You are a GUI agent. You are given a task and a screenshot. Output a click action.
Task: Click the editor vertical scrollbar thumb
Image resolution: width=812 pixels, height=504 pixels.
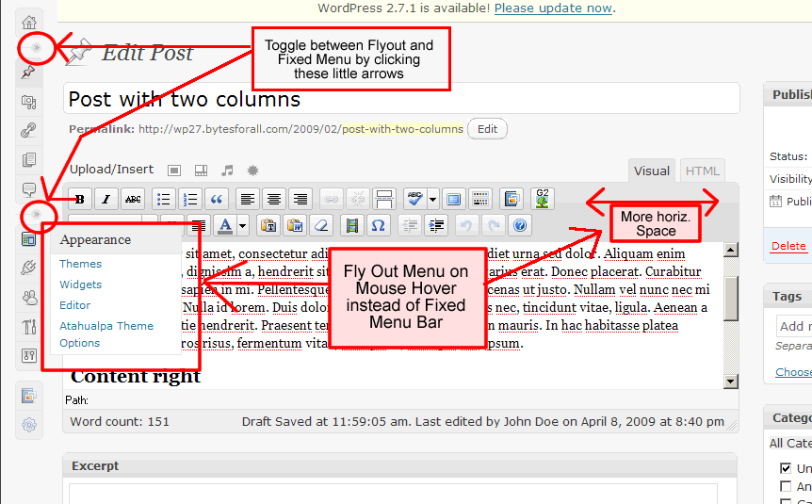click(730, 299)
